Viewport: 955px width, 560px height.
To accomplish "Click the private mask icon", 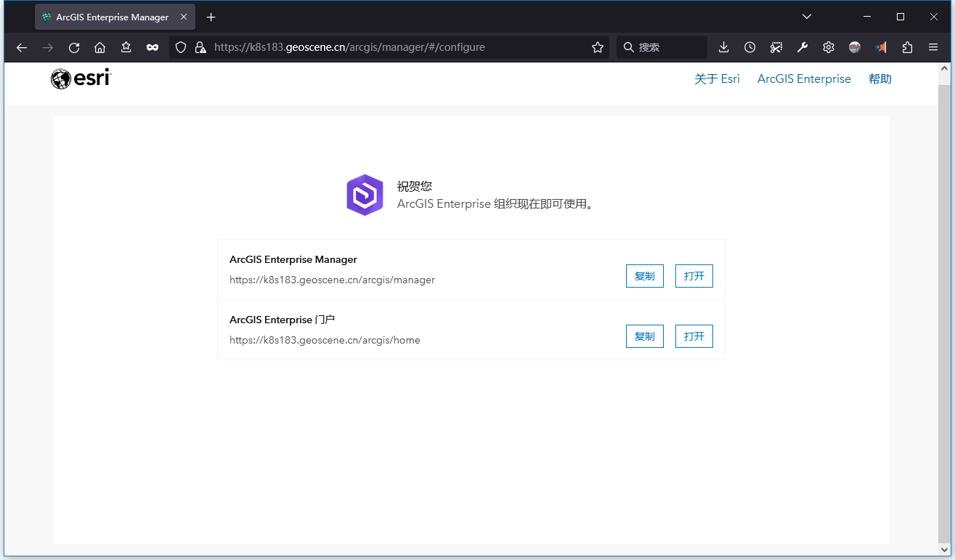I will [x=153, y=47].
